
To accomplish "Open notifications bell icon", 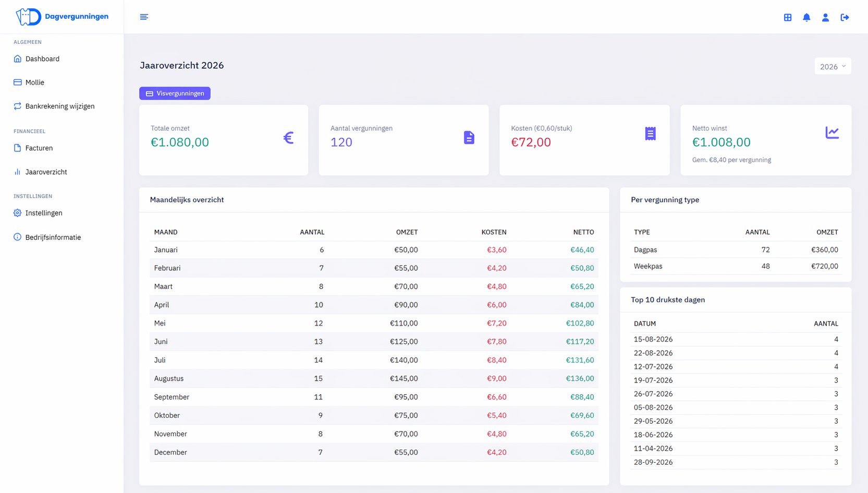I will coord(806,17).
